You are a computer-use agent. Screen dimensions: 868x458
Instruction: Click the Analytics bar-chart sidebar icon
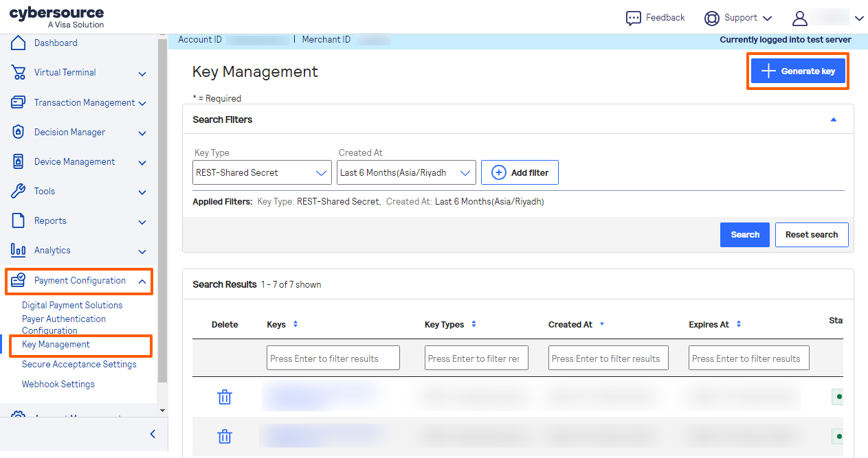point(18,250)
